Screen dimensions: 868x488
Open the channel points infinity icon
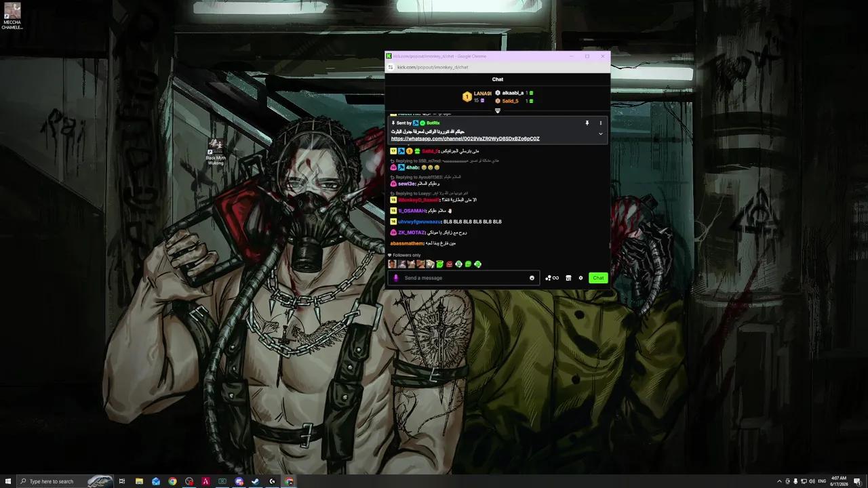pos(552,278)
